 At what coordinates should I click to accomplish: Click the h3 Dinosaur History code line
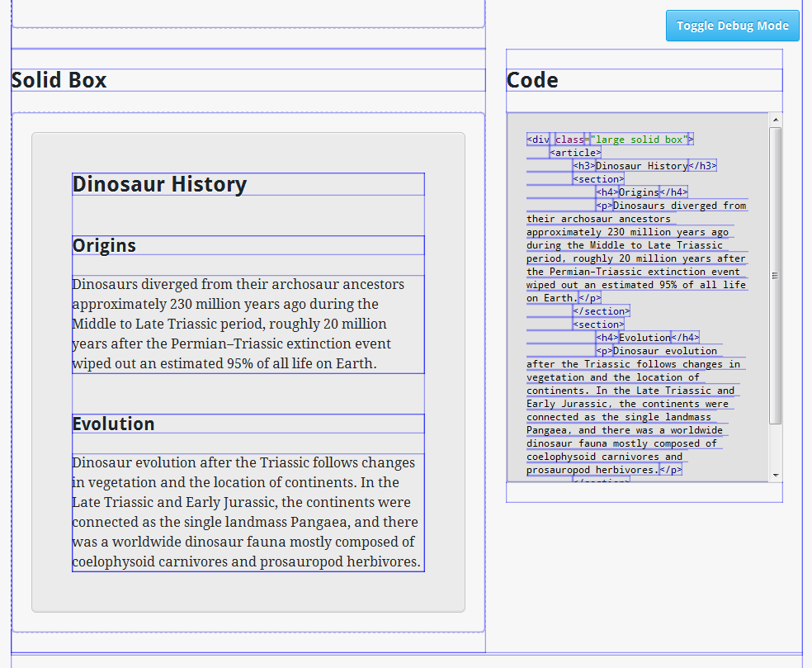pos(644,166)
